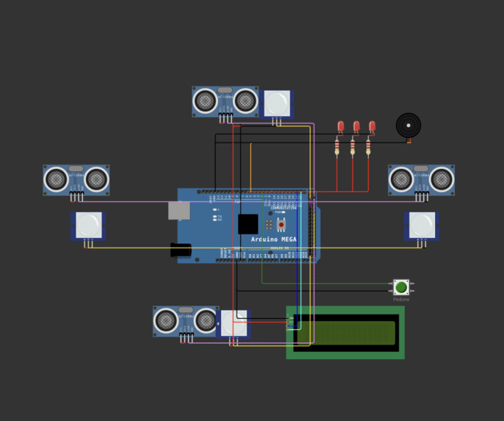Click the Arduino ICSP header pins
504x421 pixels.
click(269, 225)
